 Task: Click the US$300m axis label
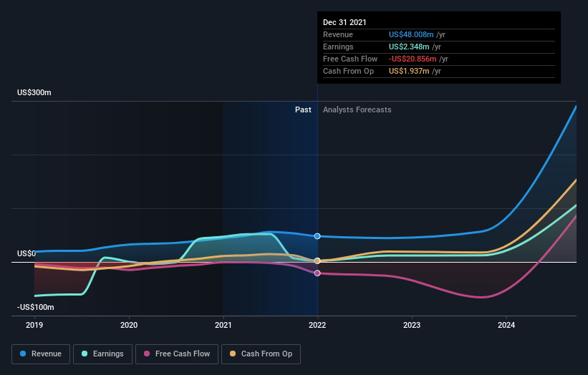[x=34, y=92]
